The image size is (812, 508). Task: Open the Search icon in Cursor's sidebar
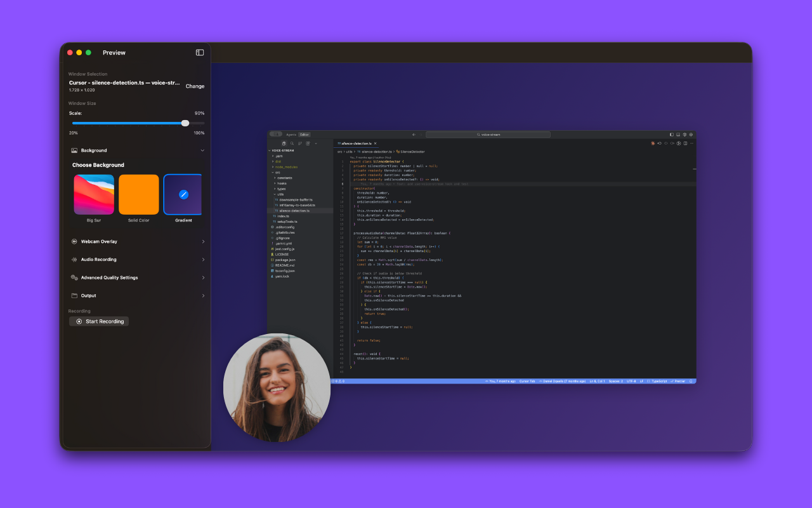point(292,144)
